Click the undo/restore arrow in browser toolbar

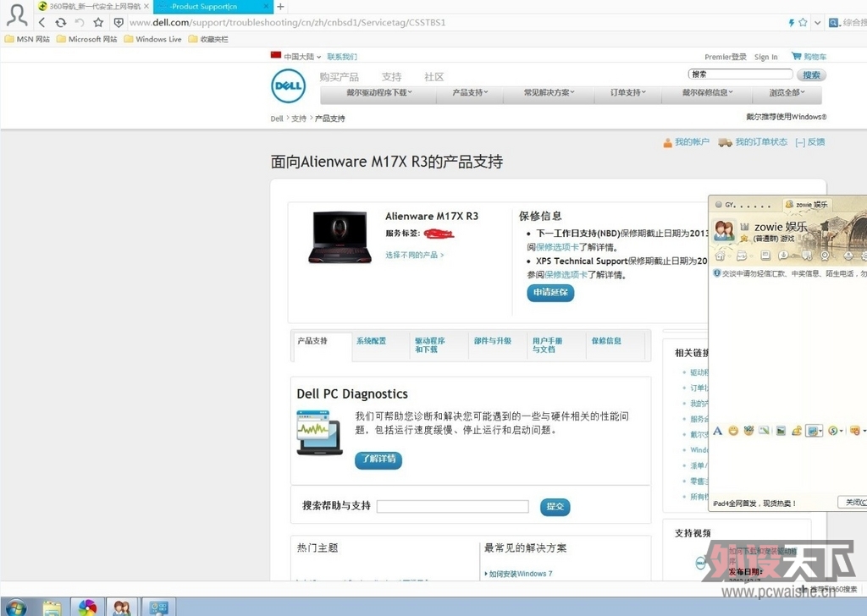pos(80,23)
